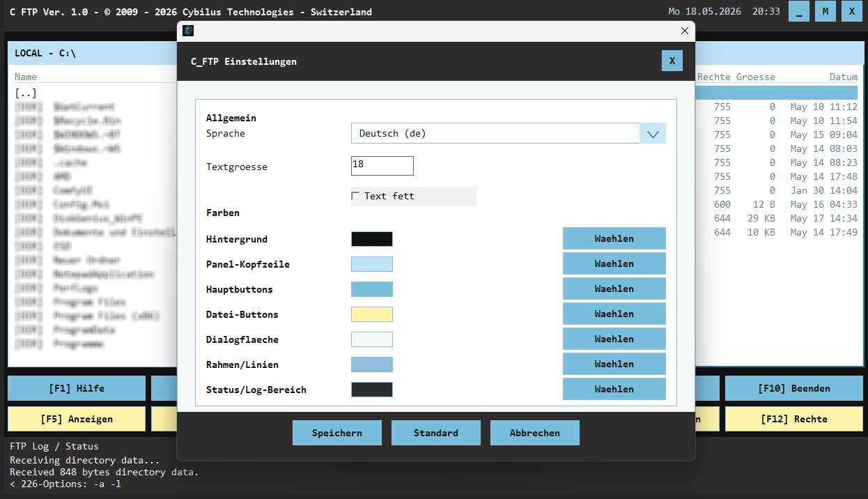Select remote row dated Jan 30 14:04
This screenshot has height=499, width=868.
coord(777,191)
